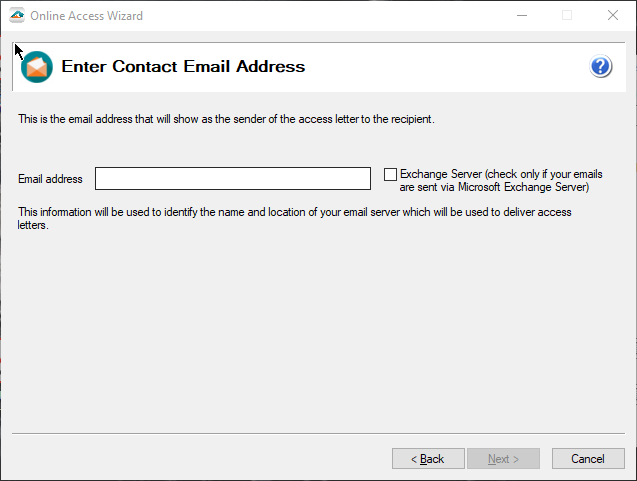Screen dimensions: 637x481
Task: Click the "sent via Microsoft Exchange Server" note
Action: point(494,187)
